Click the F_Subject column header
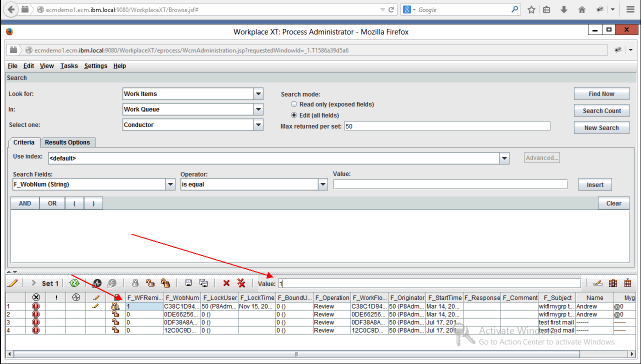641x364 pixels. click(557, 297)
